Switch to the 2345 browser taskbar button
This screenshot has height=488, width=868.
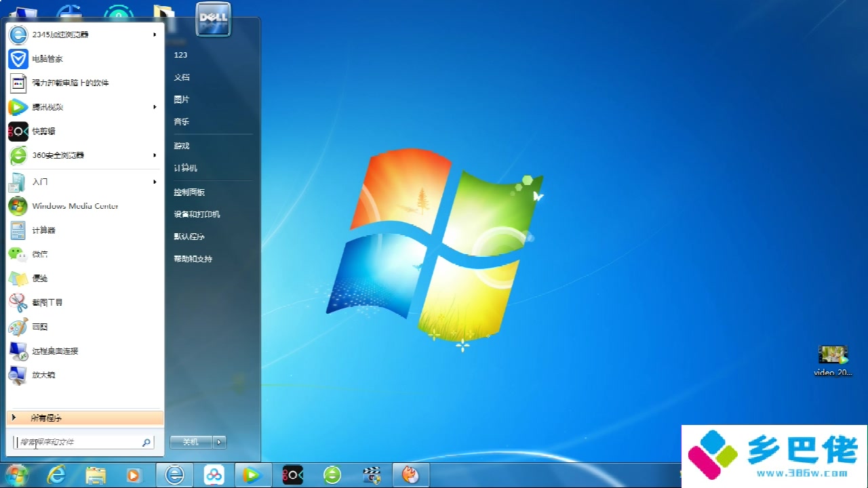tap(175, 476)
